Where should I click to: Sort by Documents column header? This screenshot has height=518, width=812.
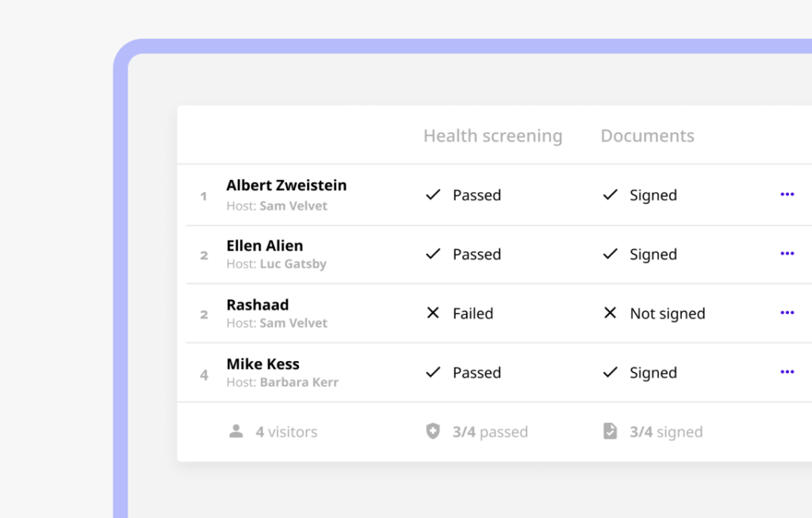pyautogui.click(x=647, y=136)
